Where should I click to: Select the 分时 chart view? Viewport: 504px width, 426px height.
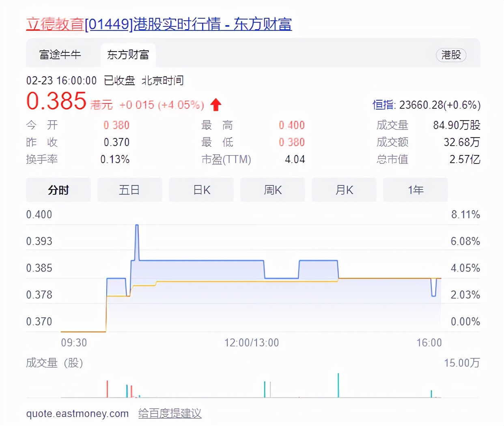[58, 190]
